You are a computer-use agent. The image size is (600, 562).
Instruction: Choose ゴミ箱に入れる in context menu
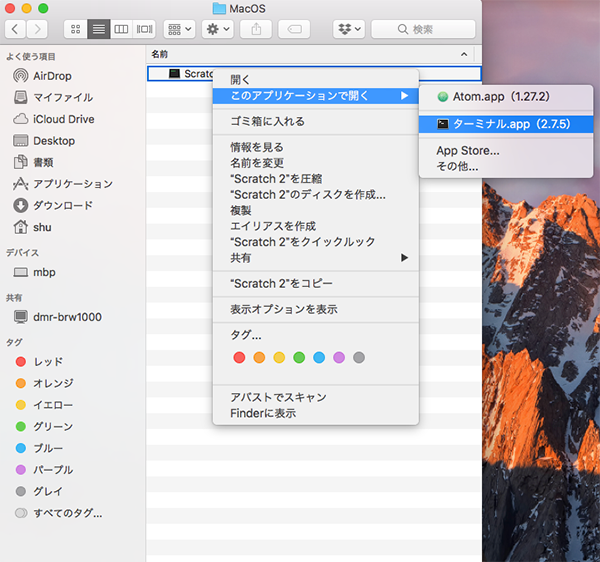click(316, 122)
